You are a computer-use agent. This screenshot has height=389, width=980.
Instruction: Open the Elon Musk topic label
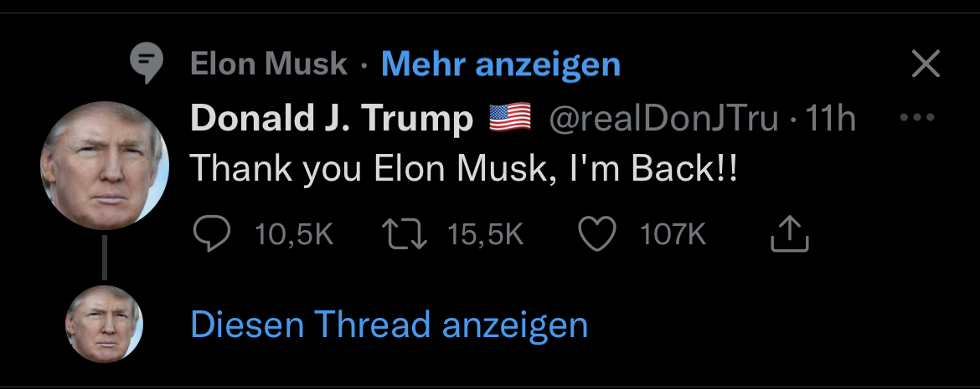pos(269,64)
